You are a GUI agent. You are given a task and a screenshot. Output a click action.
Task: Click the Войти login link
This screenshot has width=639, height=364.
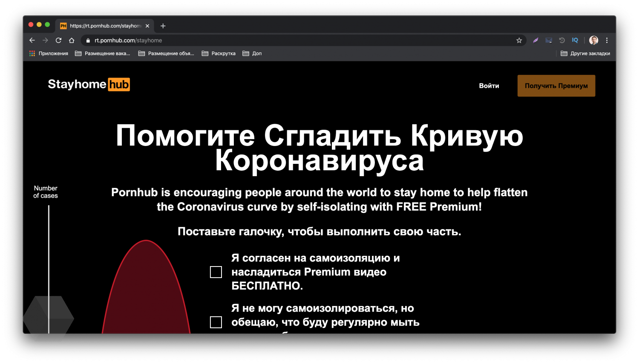coord(489,86)
